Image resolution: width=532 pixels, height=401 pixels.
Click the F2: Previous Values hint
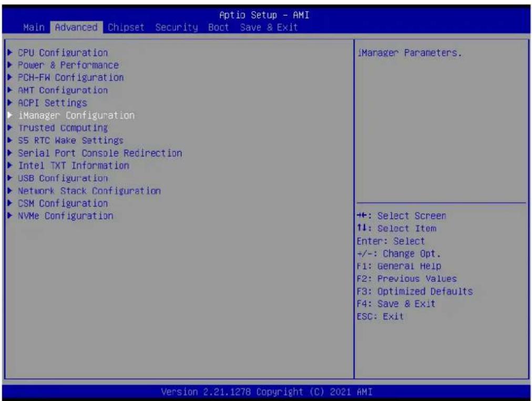407,279
